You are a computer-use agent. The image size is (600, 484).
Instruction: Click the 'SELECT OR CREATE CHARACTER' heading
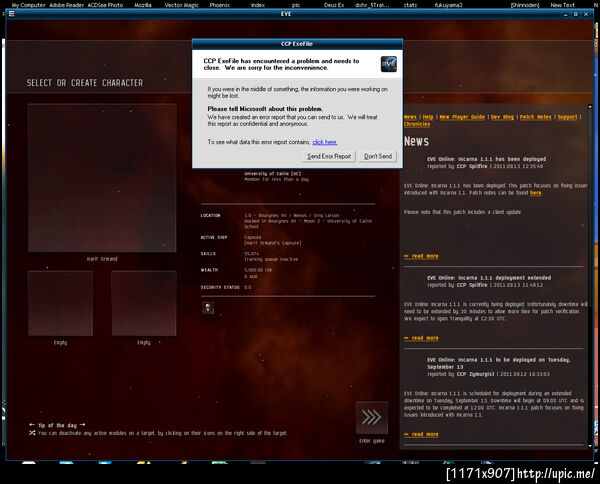pyautogui.click(x=85, y=83)
